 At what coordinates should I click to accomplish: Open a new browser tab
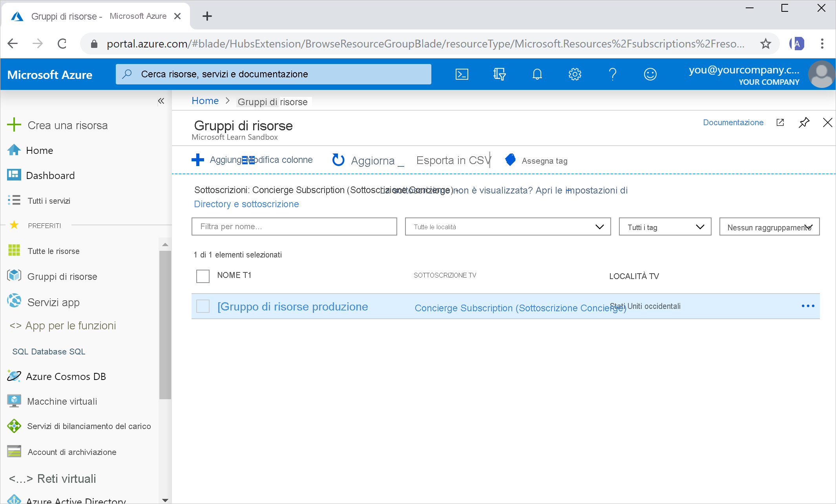click(207, 16)
